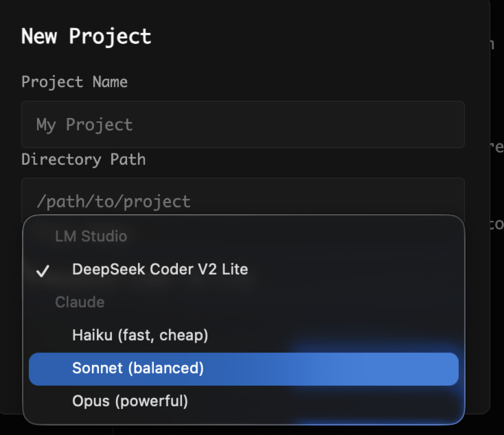Image resolution: width=504 pixels, height=435 pixels.
Task: Click inside the My Project name field
Action: click(x=243, y=125)
